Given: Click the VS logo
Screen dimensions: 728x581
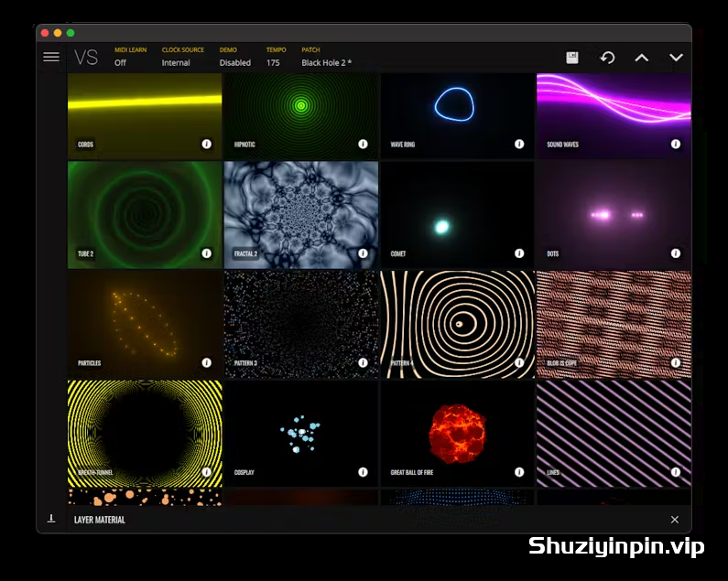Looking at the screenshot, I should (x=86, y=58).
